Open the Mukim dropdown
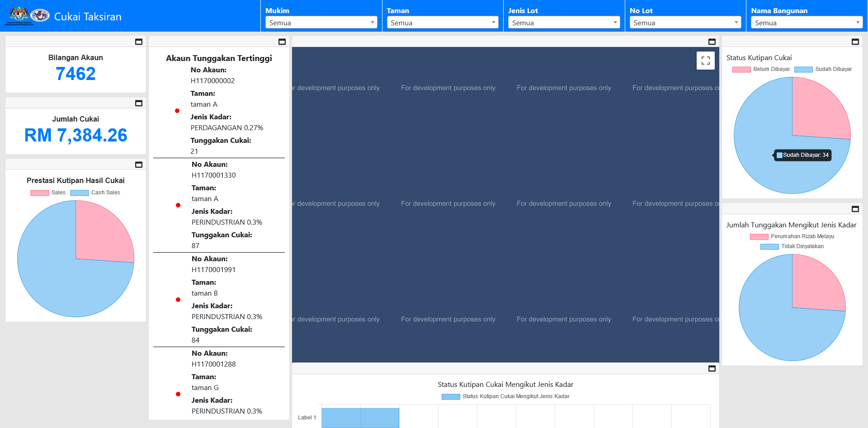This screenshot has height=428, width=868. (x=321, y=23)
